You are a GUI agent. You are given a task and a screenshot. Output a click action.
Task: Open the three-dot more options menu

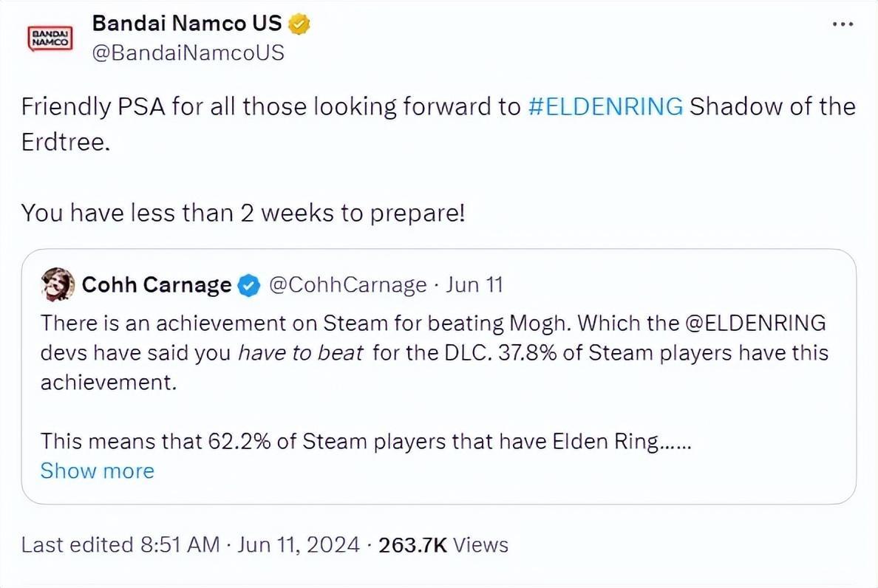tap(843, 24)
